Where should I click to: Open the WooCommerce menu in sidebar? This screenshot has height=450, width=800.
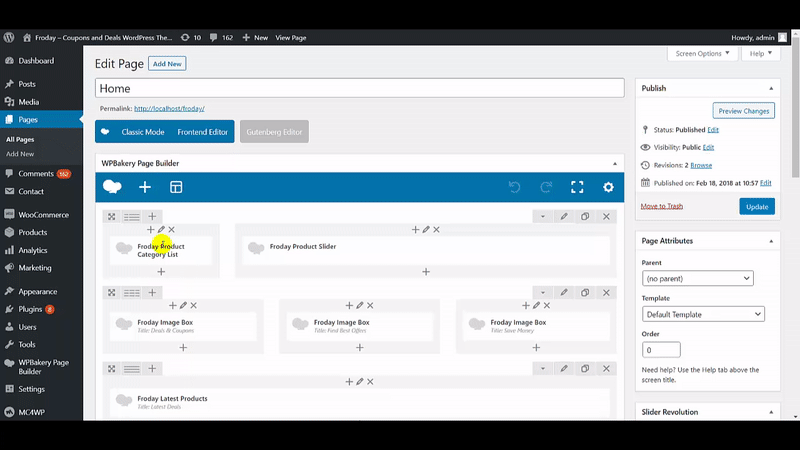(x=43, y=214)
